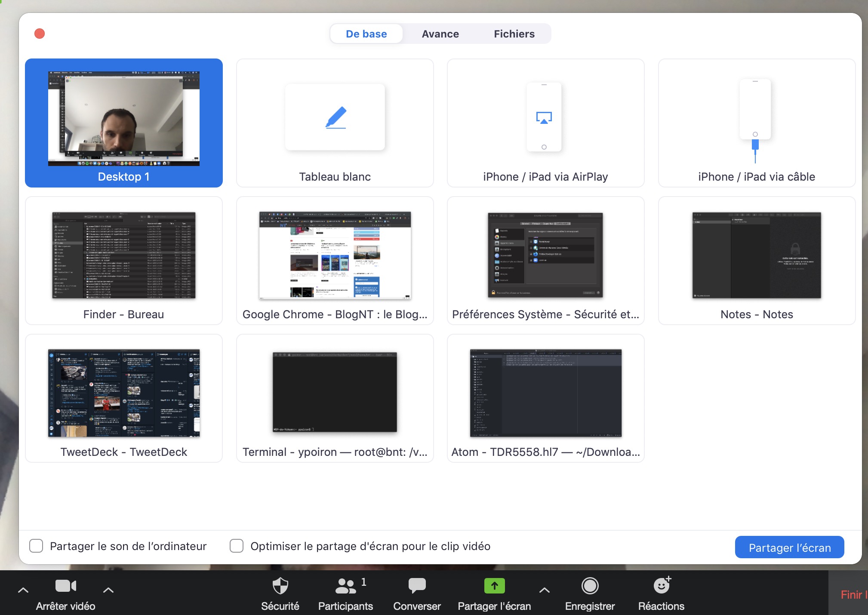Open share options chevron next to Partager l'écran
868x615 pixels.
(x=545, y=590)
